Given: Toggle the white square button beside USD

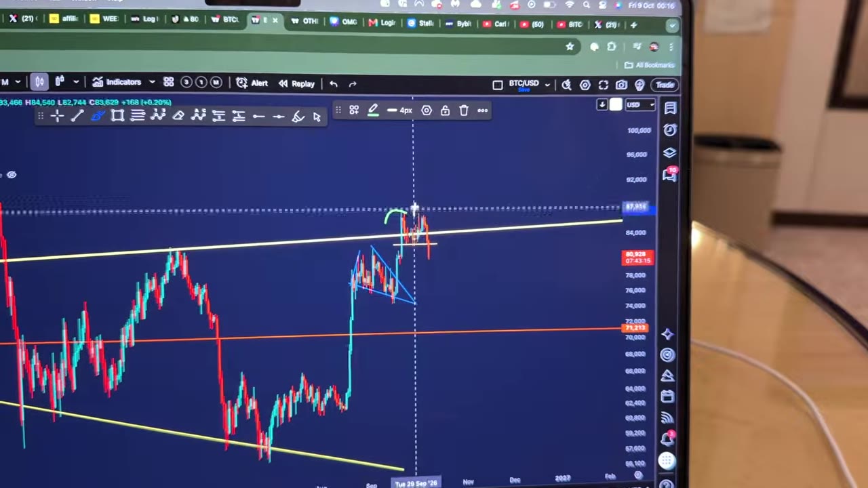Looking at the screenshot, I should 616,104.
